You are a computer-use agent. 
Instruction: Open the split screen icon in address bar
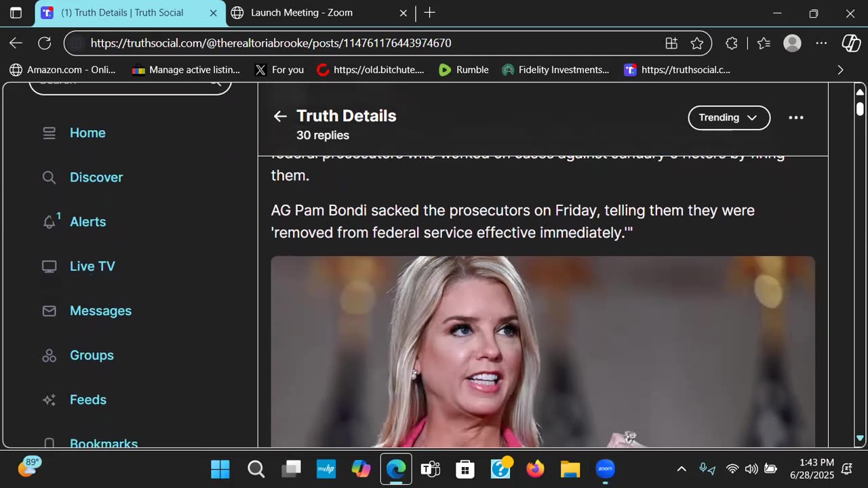671,43
